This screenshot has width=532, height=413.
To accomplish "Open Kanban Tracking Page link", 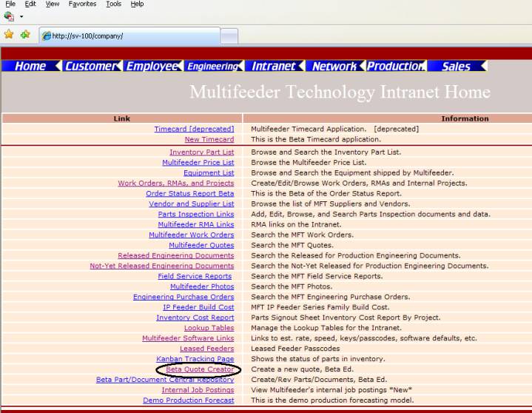I will (195, 359).
